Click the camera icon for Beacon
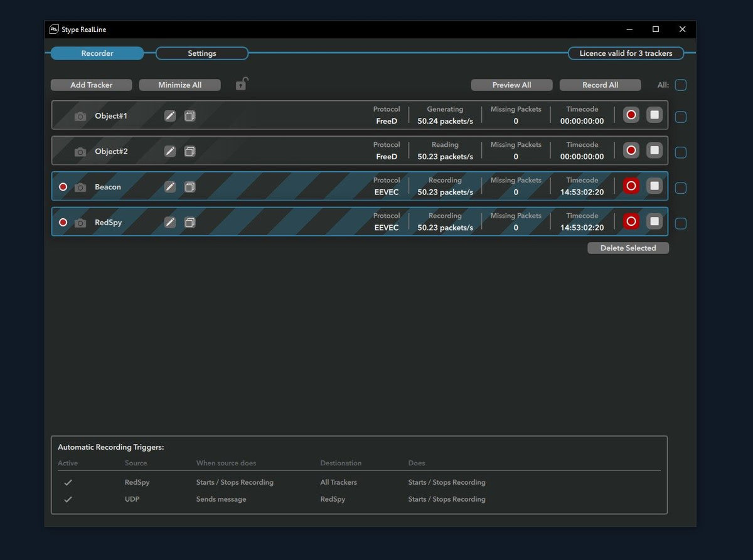Screen dimensions: 753x560 (80, 187)
